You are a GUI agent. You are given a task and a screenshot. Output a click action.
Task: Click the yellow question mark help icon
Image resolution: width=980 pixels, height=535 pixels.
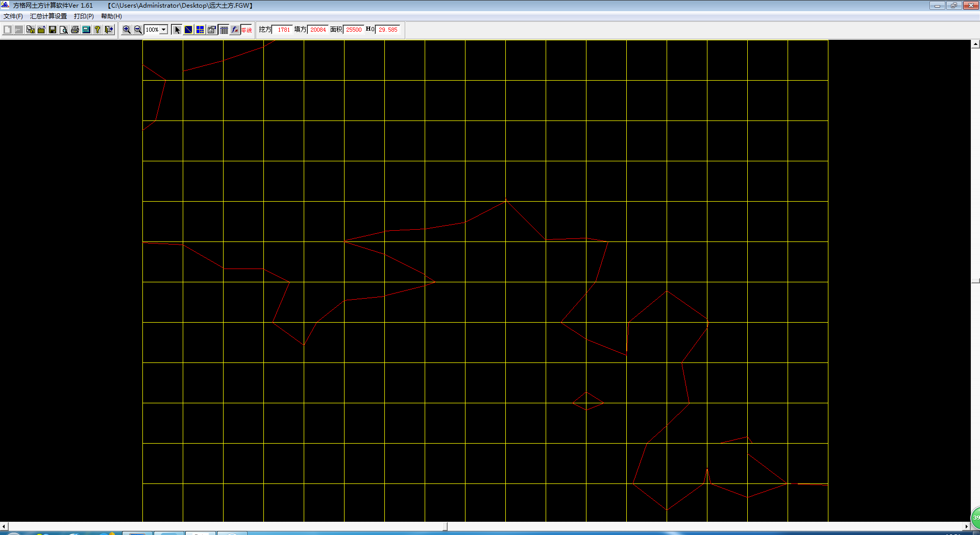point(97,30)
